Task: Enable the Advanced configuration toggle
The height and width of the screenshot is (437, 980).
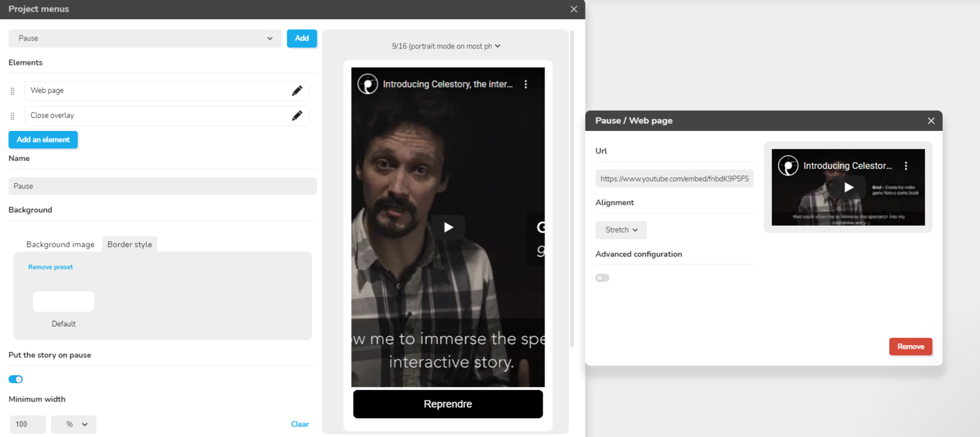Action: coord(603,278)
